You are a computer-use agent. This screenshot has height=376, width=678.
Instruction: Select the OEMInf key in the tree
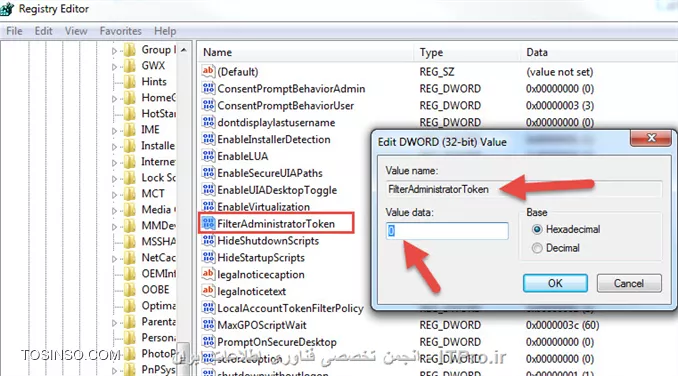tap(158, 274)
